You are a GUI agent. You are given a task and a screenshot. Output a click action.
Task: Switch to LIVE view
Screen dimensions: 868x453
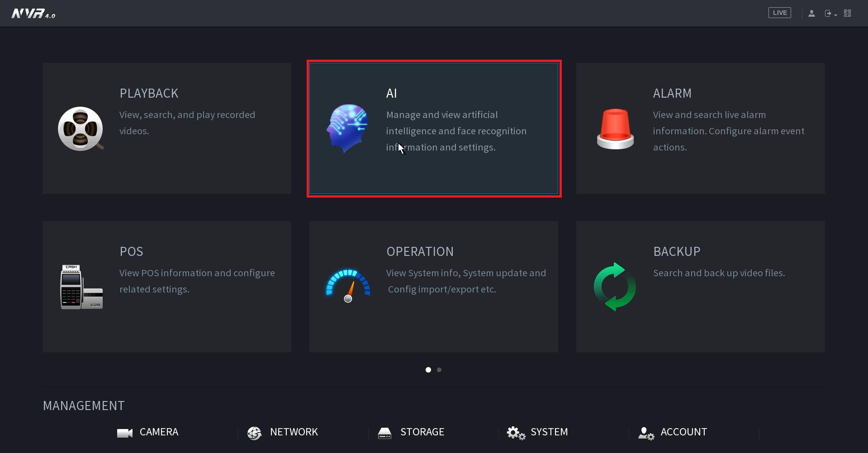tap(780, 13)
